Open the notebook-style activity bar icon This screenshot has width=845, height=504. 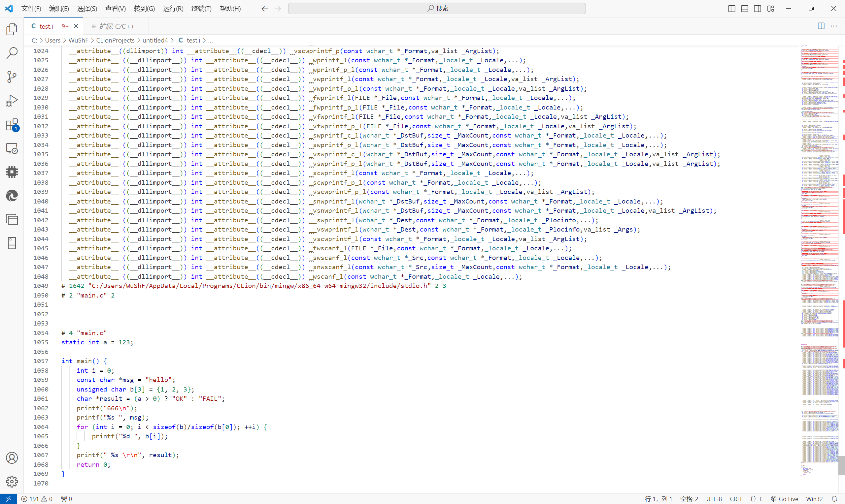12,243
